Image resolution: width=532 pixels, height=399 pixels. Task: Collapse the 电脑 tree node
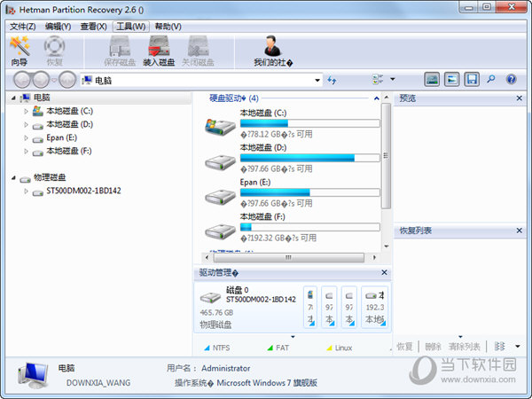click(x=13, y=98)
